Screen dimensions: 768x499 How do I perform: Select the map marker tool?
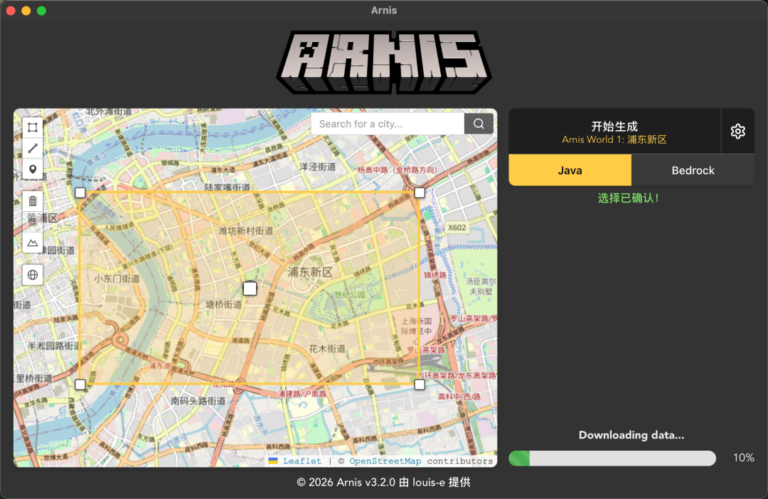click(x=33, y=169)
